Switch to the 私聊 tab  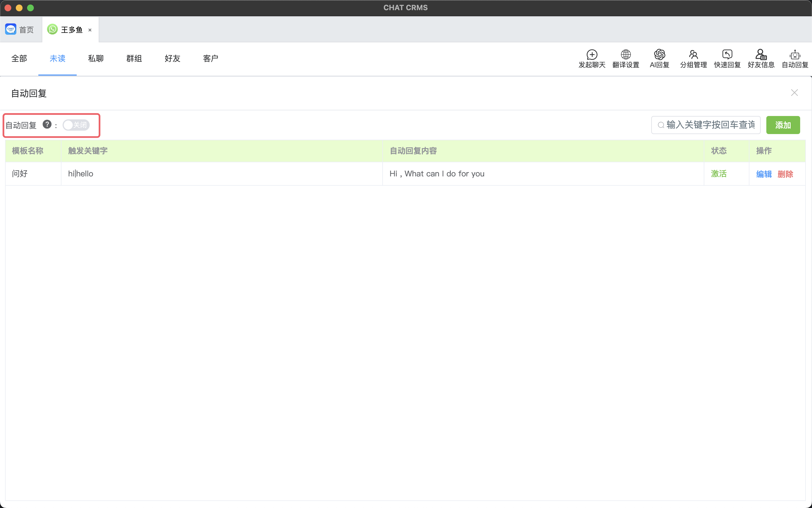pyautogui.click(x=96, y=58)
